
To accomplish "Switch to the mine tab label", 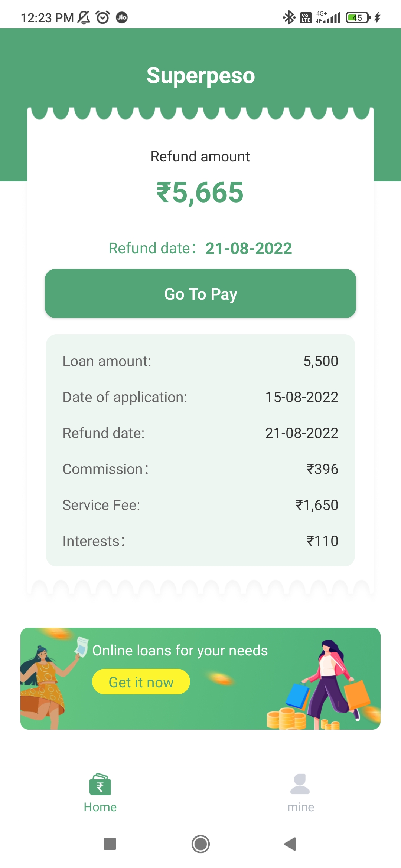I will (301, 807).
